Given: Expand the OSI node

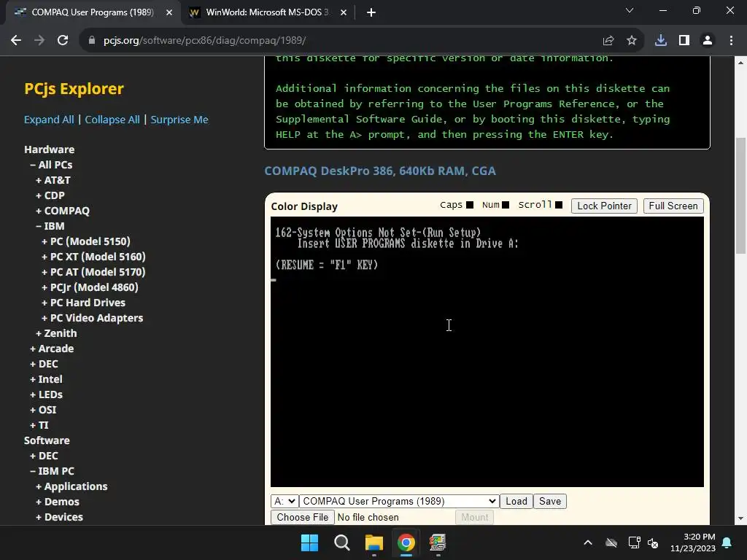Looking at the screenshot, I should point(43,410).
